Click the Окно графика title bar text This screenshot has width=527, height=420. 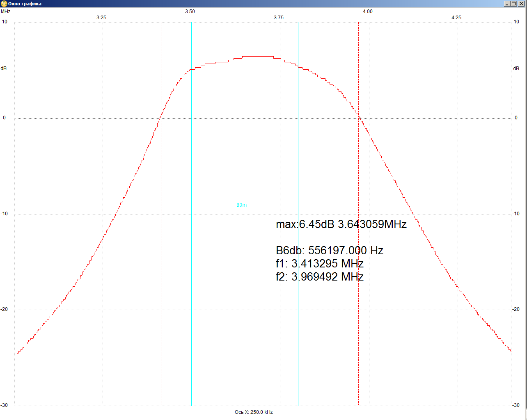(x=25, y=4)
